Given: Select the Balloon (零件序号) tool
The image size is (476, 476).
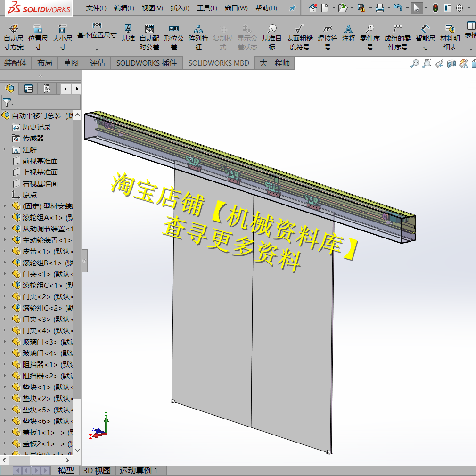Looking at the screenshot, I should 370,37.
